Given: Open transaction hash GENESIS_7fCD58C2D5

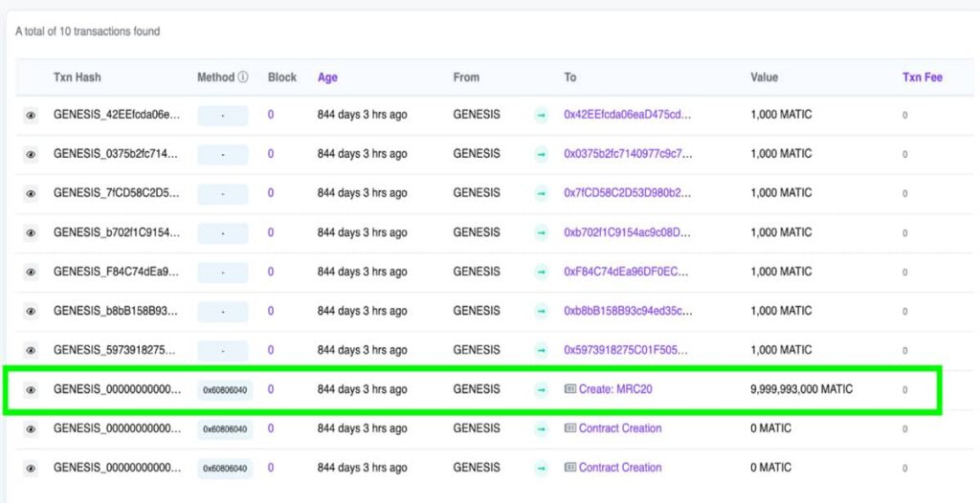Looking at the screenshot, I should point(118,193).
